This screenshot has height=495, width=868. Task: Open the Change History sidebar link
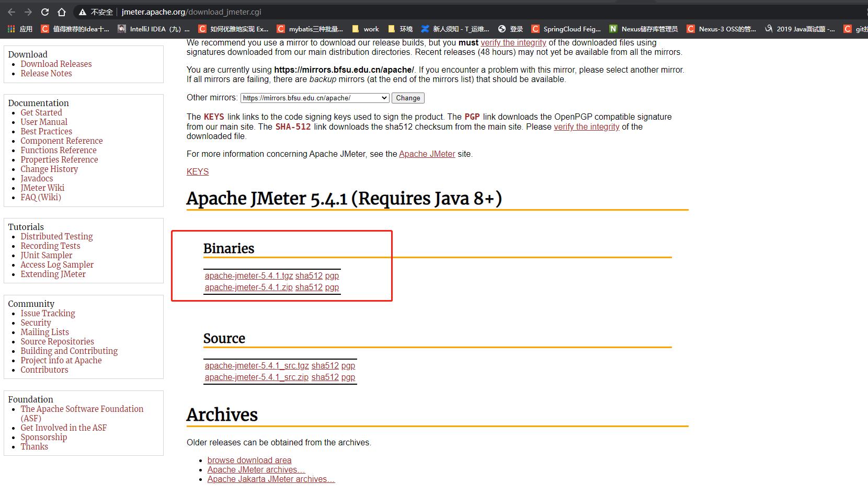pyautogui.click(x=49, y=169)
